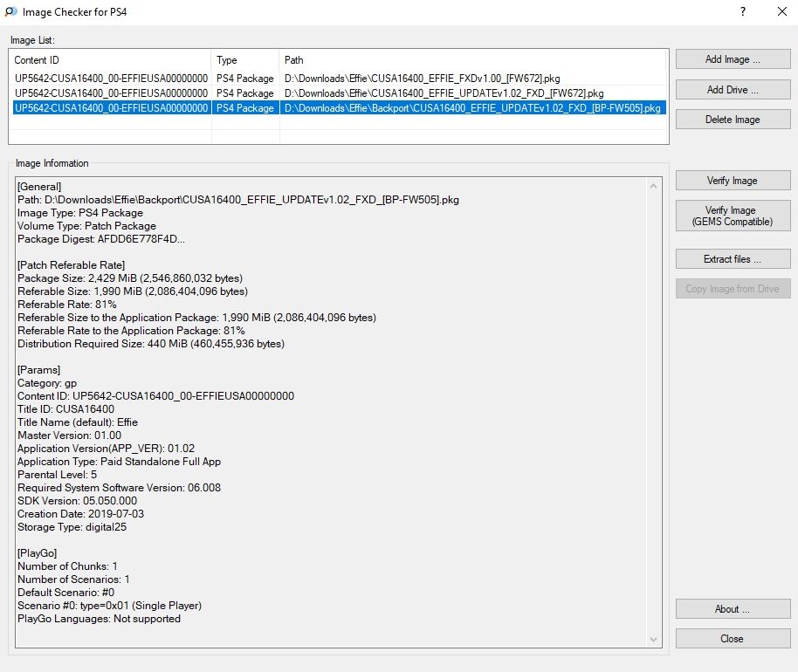Select the EFFIE_UPDATEv1.02_FXD_[FW672].pkg row
The height and width of the screenshot is (672, 798).
(339, 93)
